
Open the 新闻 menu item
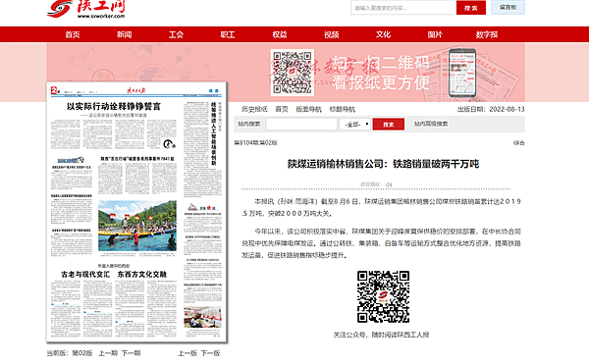click(x=125, y=34)
